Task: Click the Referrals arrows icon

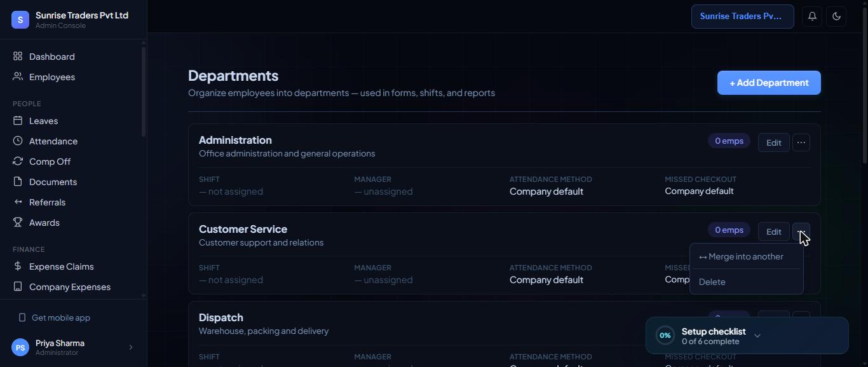Action: (x=18, y=202)
